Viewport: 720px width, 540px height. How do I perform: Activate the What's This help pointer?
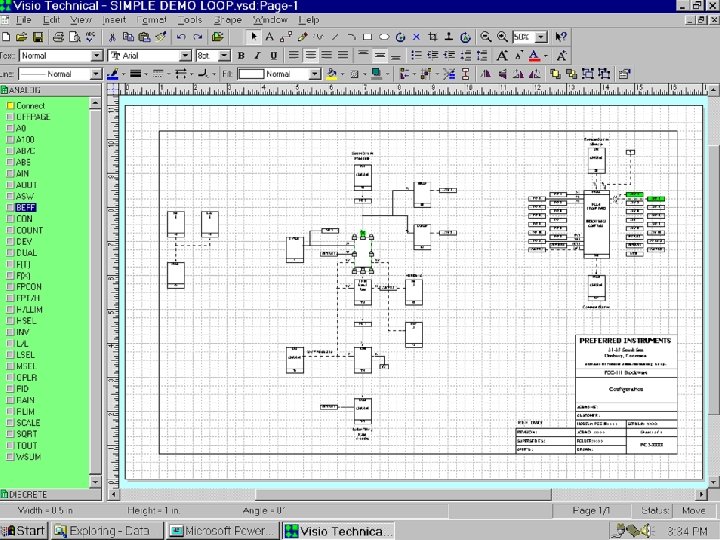pyautogui.click(x=561, y=37)
